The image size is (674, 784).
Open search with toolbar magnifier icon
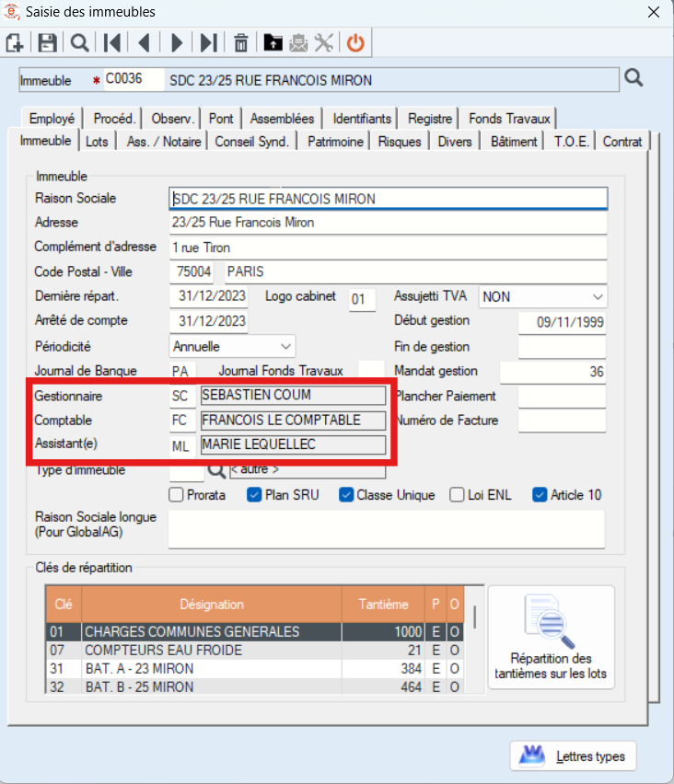79,43
